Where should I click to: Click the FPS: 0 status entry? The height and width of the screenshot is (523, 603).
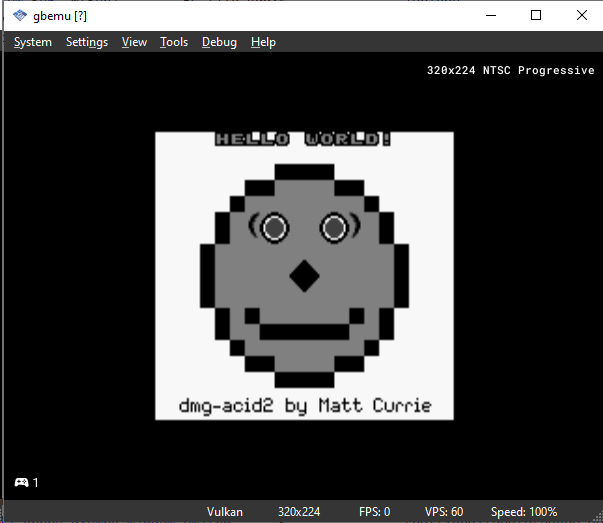(x=375, y=512)
